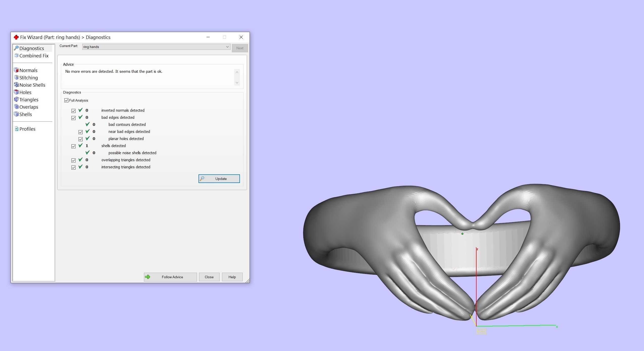Go to the Overlaps page
Image resolution: width=644 pixels, height=351 pixels.
(x=29, y=107)
